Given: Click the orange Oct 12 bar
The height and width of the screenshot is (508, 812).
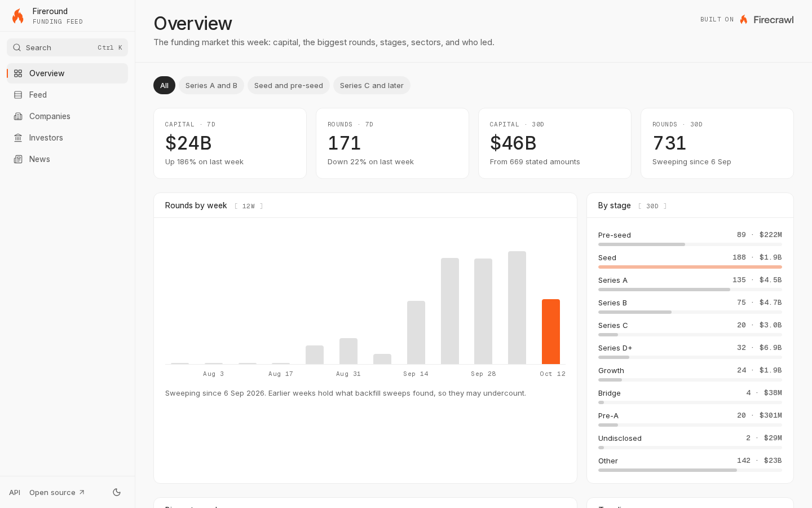Looking at the screenshot, I should (551, 332).
